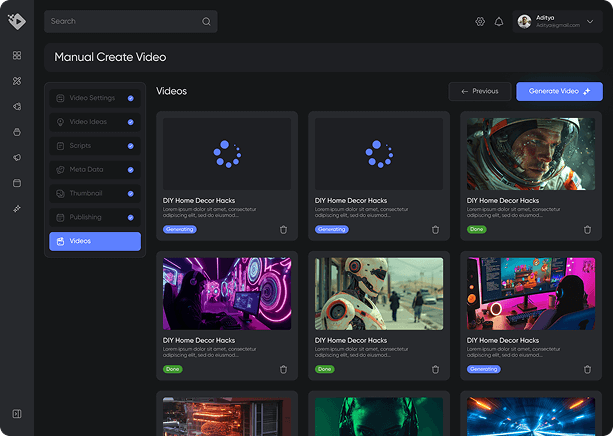This screenshot has height=436, width=613.
Task: Open the orange city thumbnail at bottom
Action: click(227, 416)
